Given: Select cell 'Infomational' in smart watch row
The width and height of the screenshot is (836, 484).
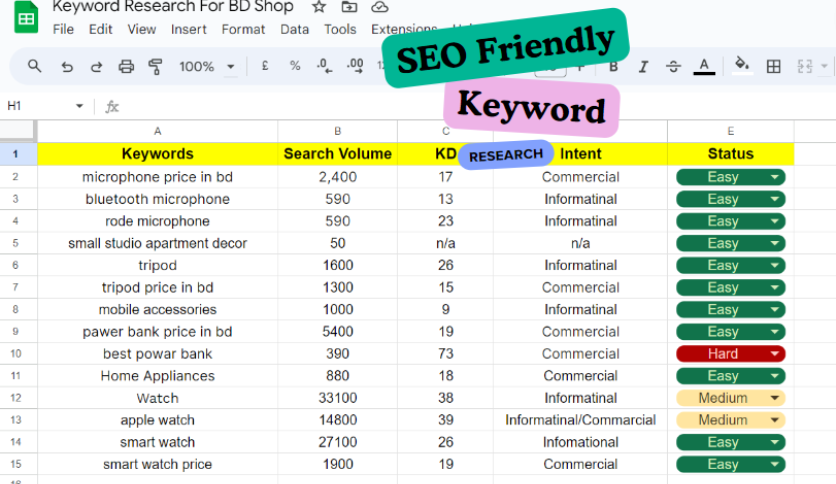Looking at the screenshot, I should pos(580,442).
